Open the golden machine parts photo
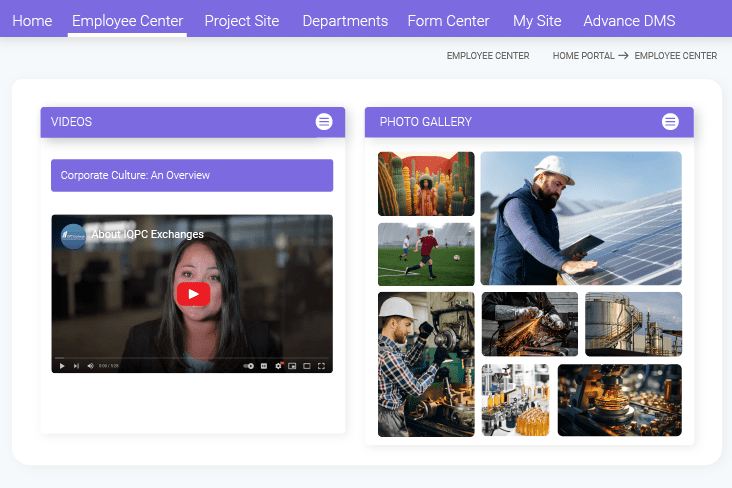Viewport: 732px width, 488px height. click(619, 400)
